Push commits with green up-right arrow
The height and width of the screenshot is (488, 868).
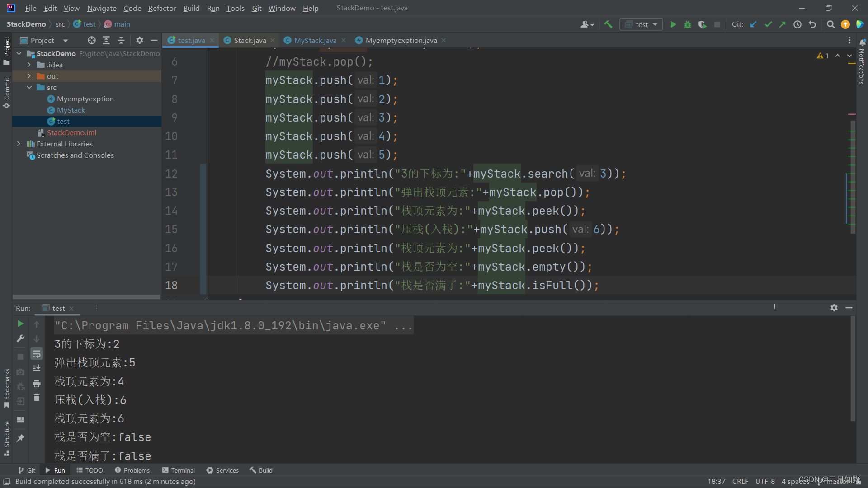[783, 24]
